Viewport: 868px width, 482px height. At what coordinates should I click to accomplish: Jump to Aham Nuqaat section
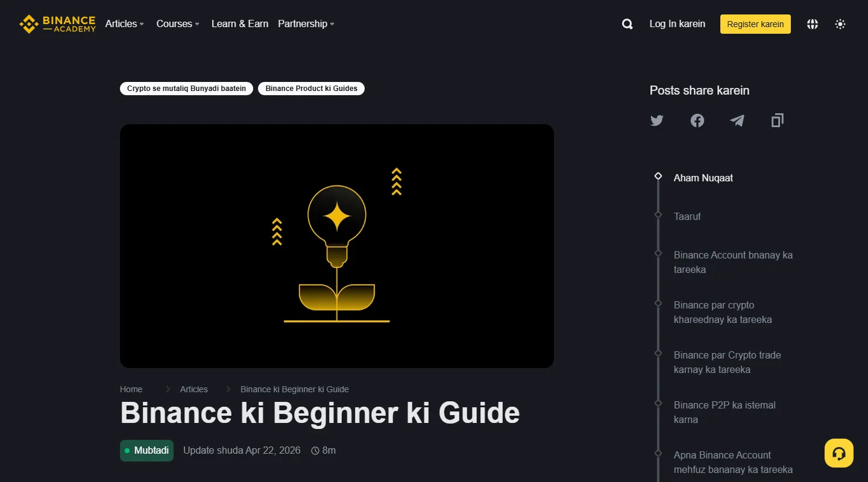pos(703,178)
